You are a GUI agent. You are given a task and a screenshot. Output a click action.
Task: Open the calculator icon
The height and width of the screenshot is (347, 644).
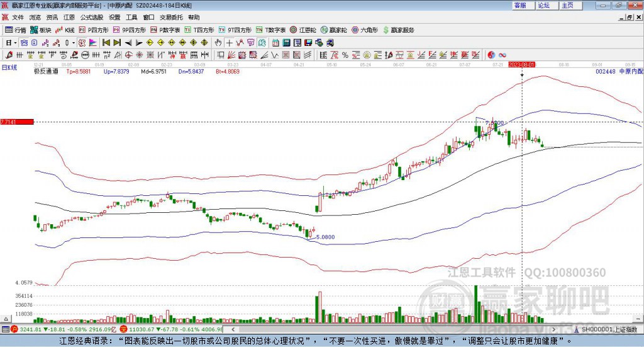(286, 43)
